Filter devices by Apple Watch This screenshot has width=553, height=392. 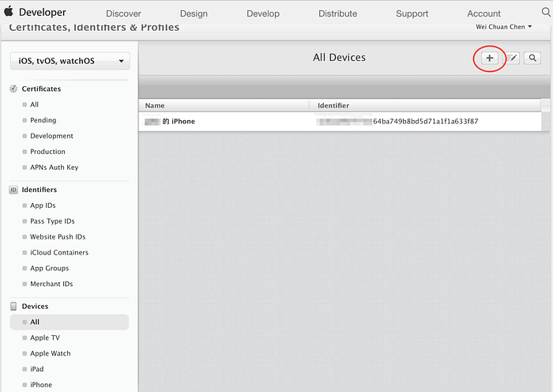[x=50, y=353]
